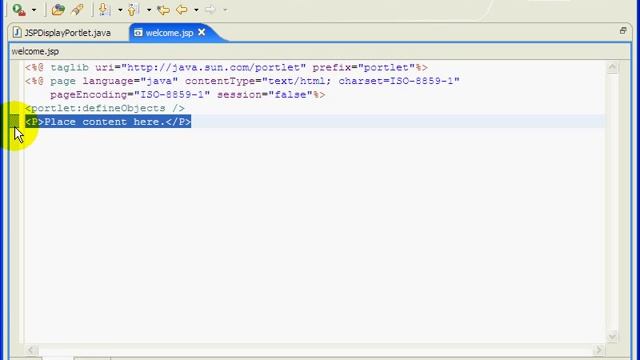Viewport: 640px width, 360px height.
Task: Click the horizontal scrollbar left arrow
Action: 31,350
